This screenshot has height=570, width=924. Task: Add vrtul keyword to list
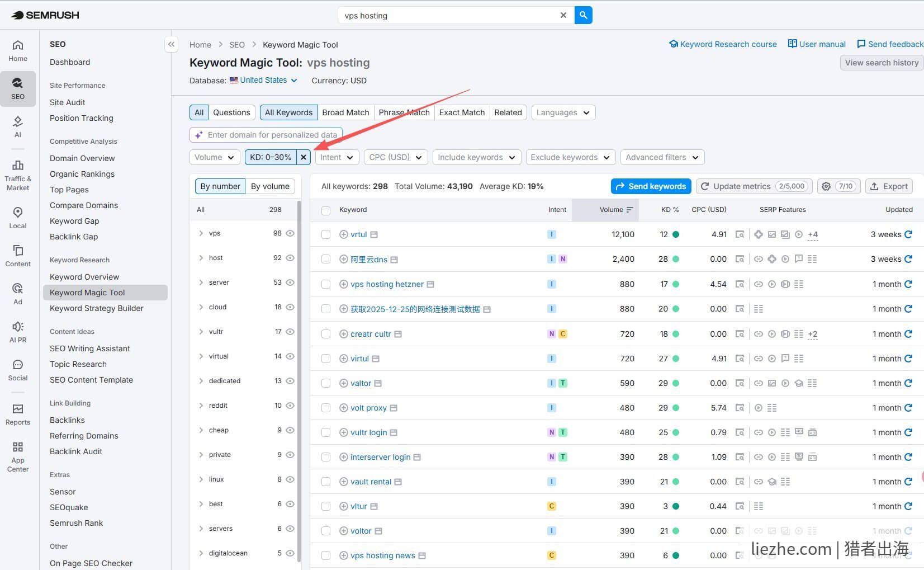tap(344, 234)
